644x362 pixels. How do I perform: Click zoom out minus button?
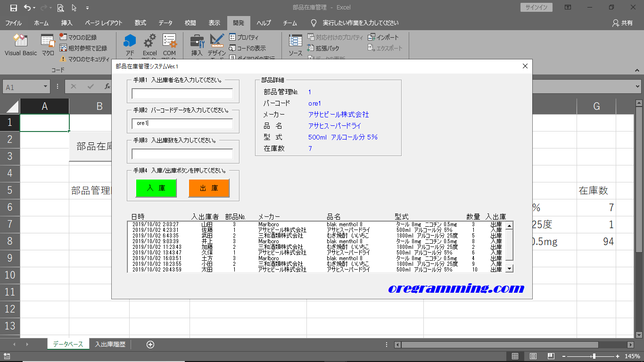[563, 356]
